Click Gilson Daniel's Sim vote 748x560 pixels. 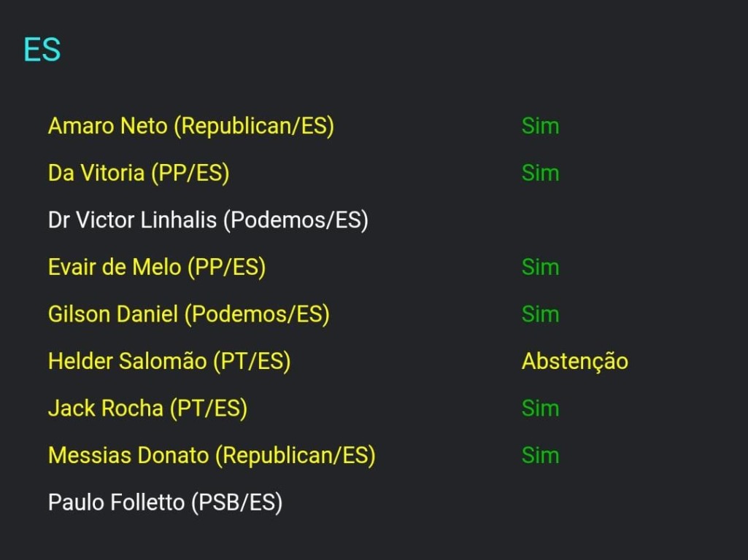coord(540,314)
